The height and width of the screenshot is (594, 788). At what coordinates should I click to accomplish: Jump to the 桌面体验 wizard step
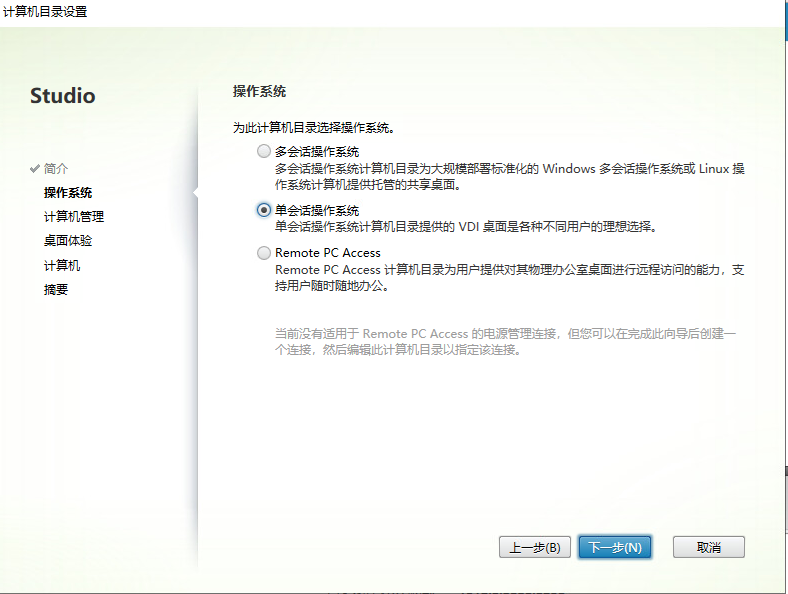(68, 241)
